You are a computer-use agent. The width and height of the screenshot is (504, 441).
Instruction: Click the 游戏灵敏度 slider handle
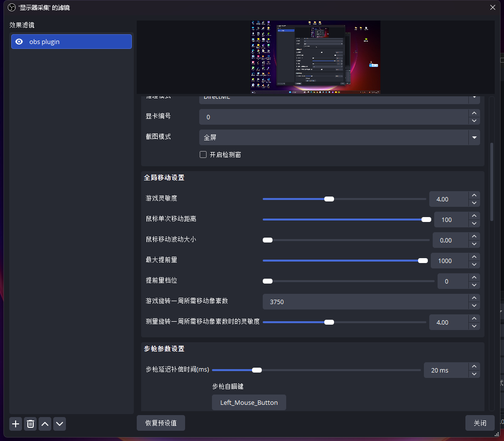[x=329, y=199]
